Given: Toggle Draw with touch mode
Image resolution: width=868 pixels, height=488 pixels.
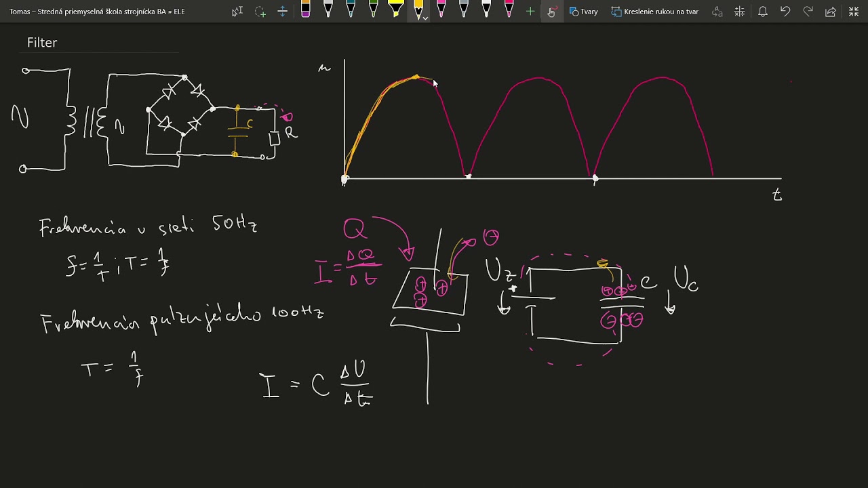Looking at the screenshot, I should click(551, 12).
